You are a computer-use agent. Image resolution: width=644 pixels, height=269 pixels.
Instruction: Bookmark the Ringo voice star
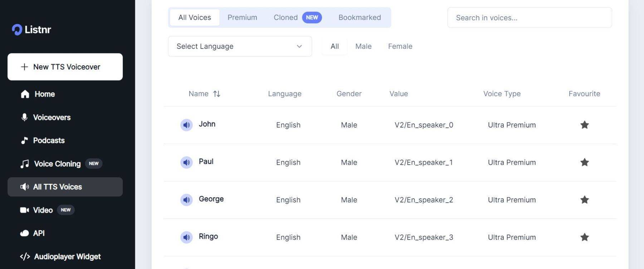(584, 237)
